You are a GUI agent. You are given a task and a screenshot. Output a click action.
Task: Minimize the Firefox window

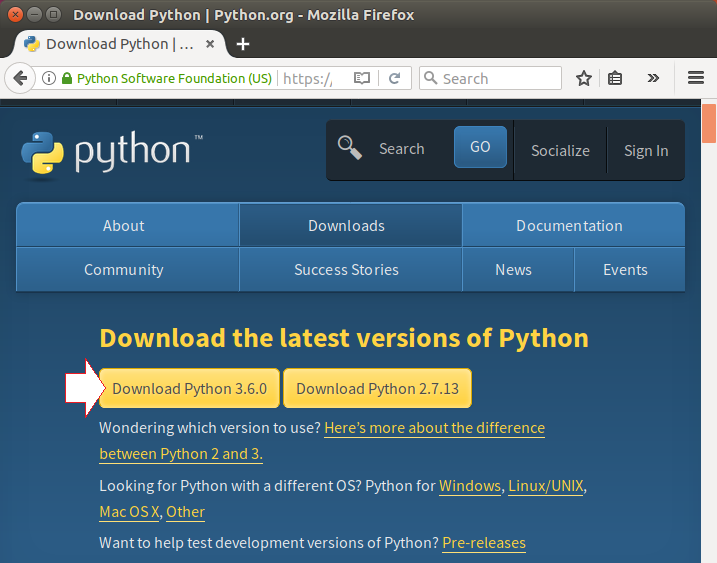coord(34,15)
